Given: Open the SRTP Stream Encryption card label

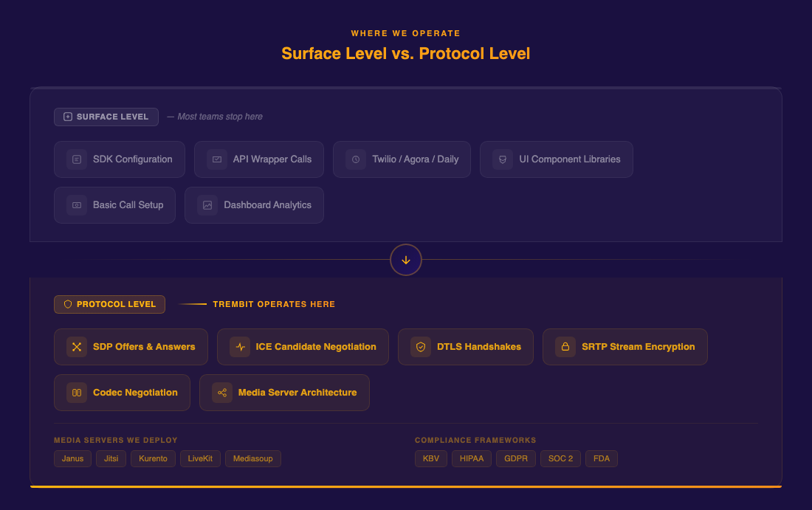Looking at the screenshot, I should tap(638, 347).
